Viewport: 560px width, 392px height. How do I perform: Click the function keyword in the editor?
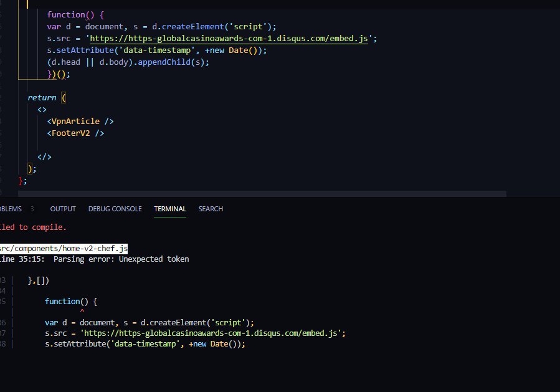pyautogui.click(x=66, y=14)
